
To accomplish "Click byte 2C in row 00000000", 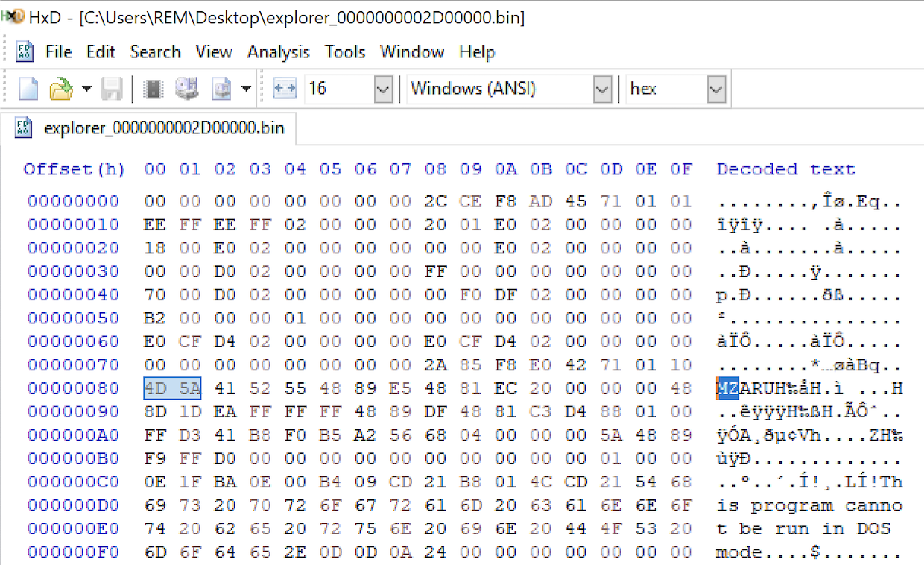I will [x=435, y=201].
